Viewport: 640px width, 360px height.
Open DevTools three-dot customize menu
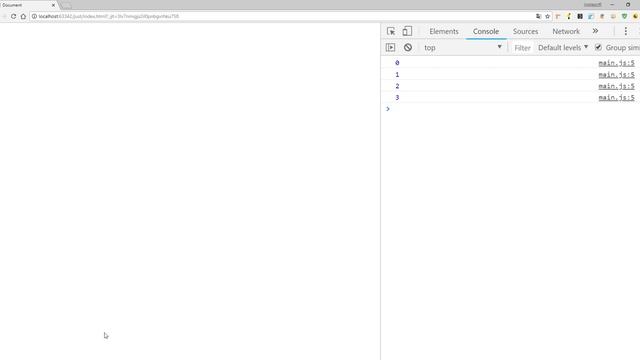tap(625, 31)
